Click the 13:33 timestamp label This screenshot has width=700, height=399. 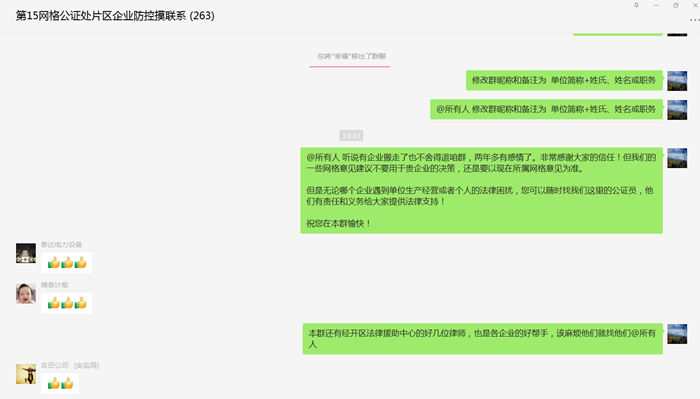click(x=351, y=135)
